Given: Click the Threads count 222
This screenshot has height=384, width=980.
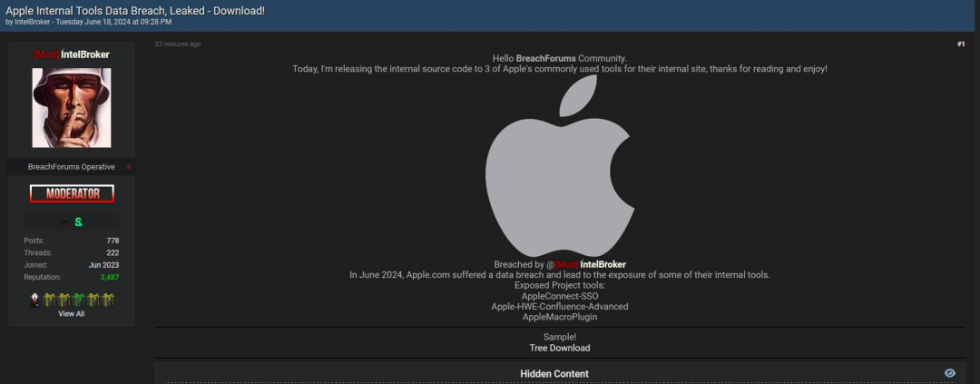Looking at the screenshot, I should (x=113, y=252).
